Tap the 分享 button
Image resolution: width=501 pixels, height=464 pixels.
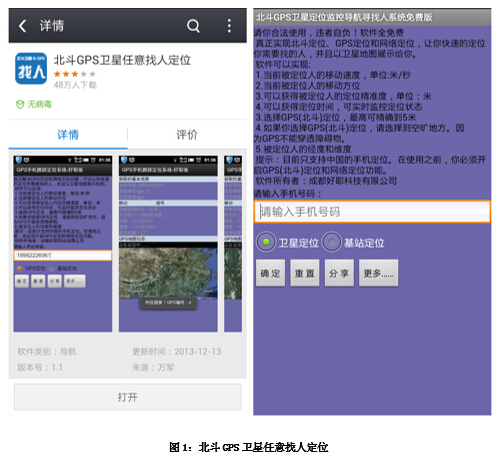click(x=339, y=273)
